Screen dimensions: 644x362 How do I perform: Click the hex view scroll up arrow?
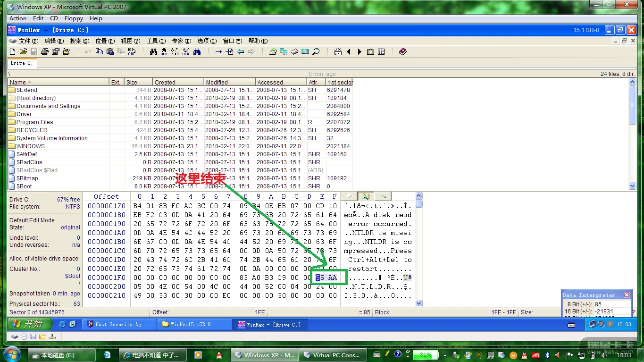(419, 196)
